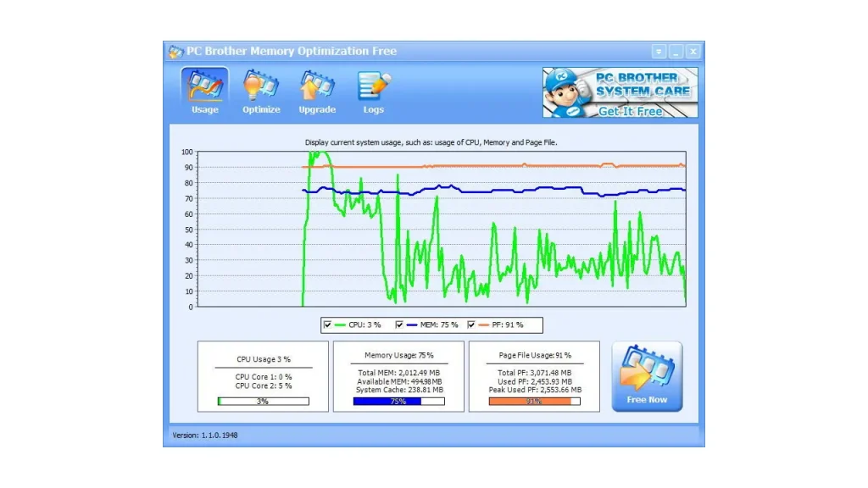Click the 'CPU Core 1: 0 %' value
This screenshot has width=868, height=488.
pos(264,377)
